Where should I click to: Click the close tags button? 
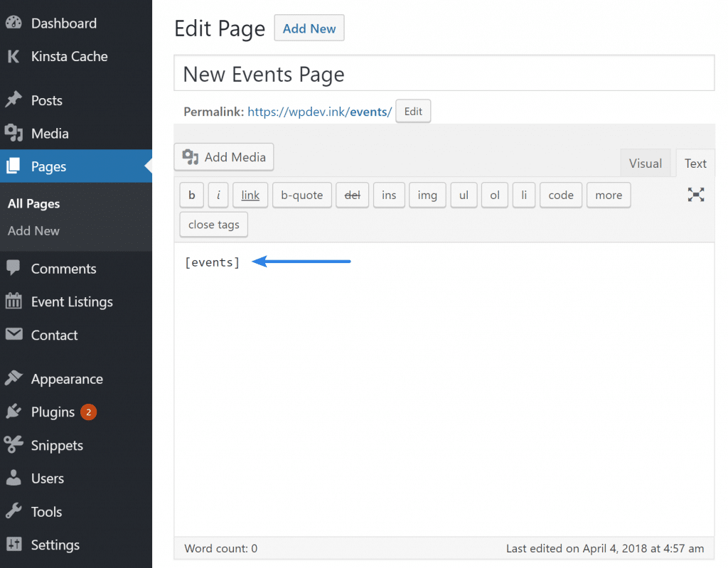213,224
